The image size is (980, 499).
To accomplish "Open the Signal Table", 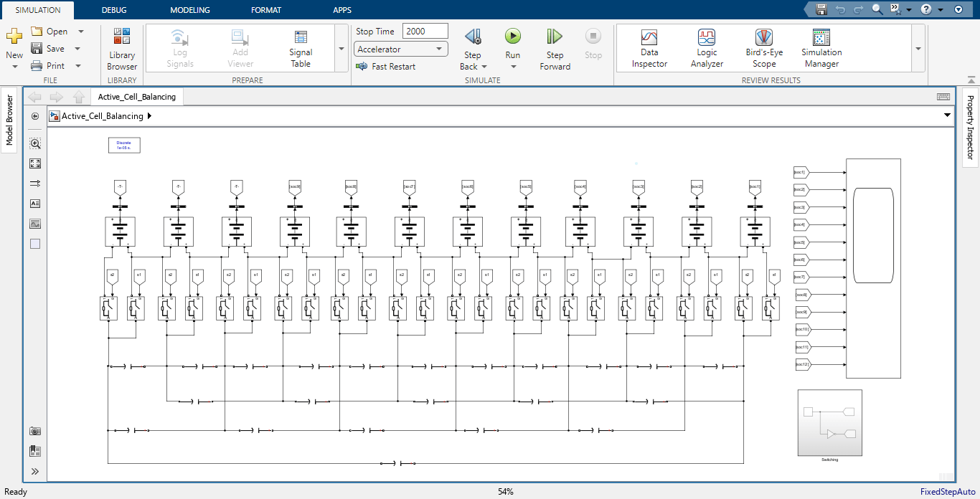I will [301, 49].
